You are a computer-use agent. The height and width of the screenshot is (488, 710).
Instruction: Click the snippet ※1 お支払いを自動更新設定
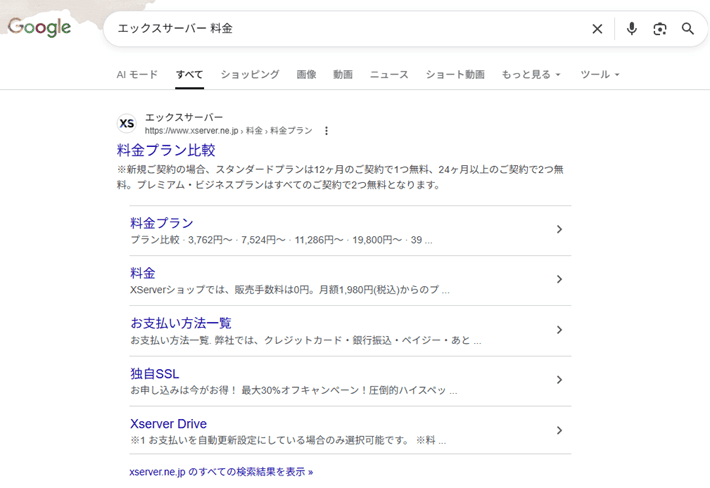click(288, 440)
